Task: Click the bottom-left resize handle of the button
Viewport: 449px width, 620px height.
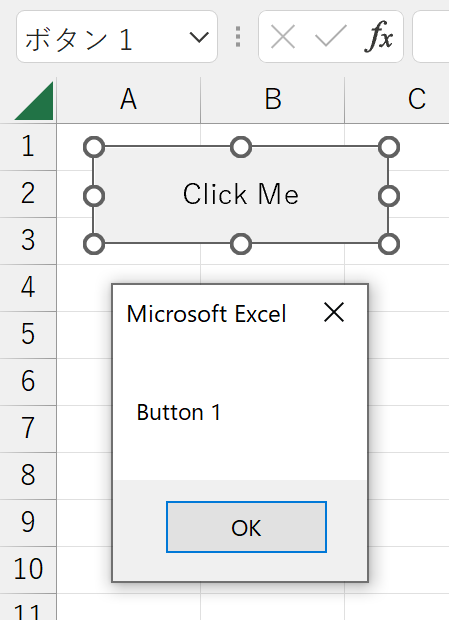Action: [94, 244]
